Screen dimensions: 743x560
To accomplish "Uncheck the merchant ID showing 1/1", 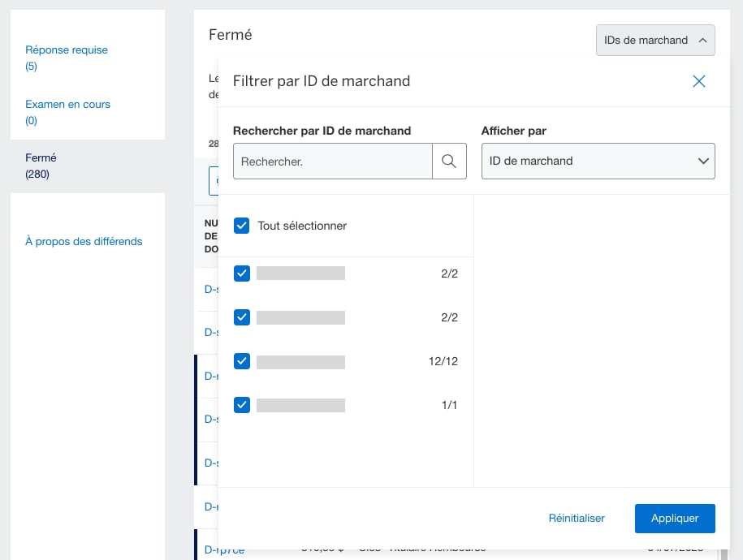I will tap(241, 405).
